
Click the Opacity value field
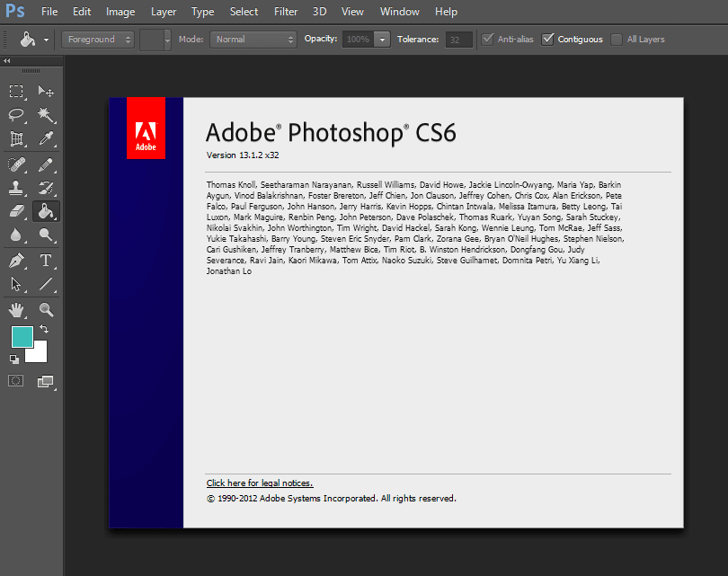click(x=358, y=40)
